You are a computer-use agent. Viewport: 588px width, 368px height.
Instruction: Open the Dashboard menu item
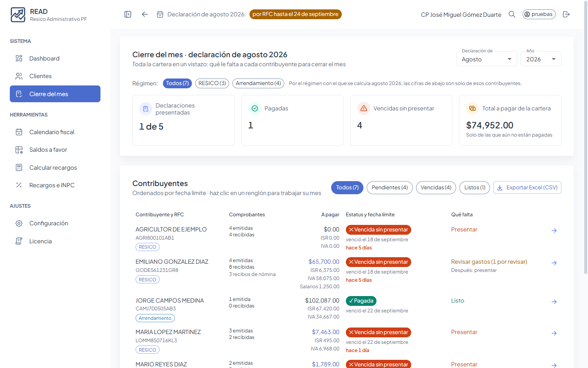[x=55, y=58]
